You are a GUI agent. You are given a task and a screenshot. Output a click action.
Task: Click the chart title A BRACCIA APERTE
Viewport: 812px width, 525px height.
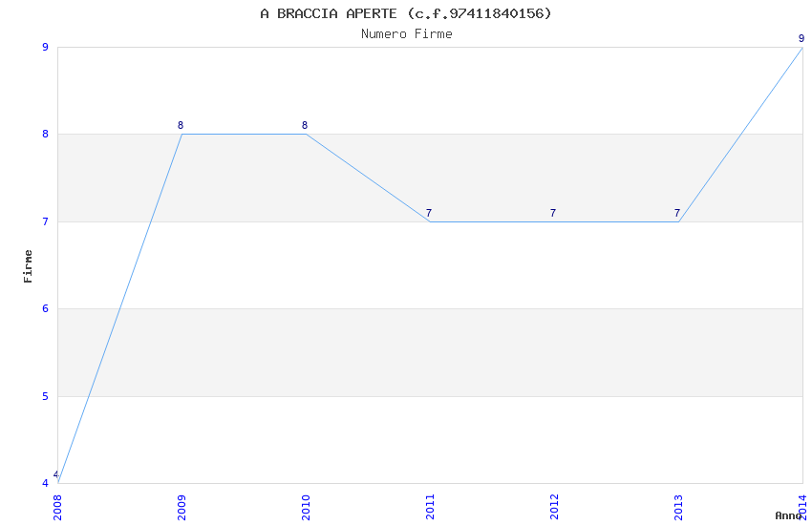pos(406,13)
